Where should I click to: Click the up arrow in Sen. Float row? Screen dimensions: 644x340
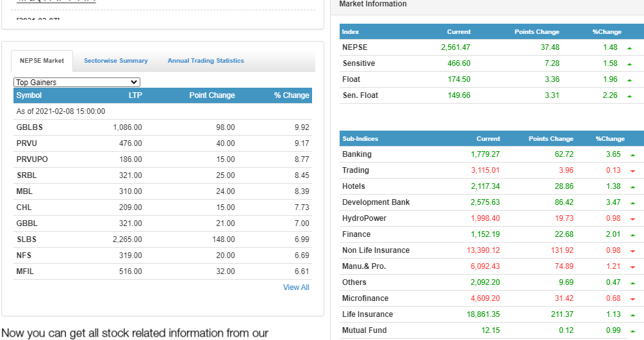coord(630,96)
